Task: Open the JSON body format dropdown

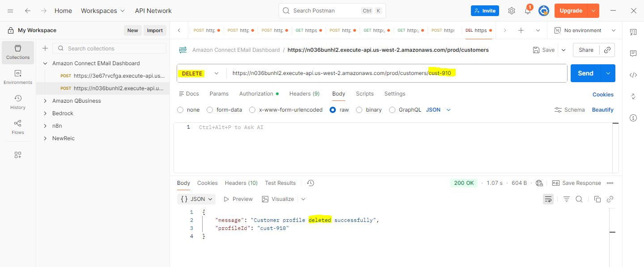Action: pyautogui.click(x=438, y=110)
